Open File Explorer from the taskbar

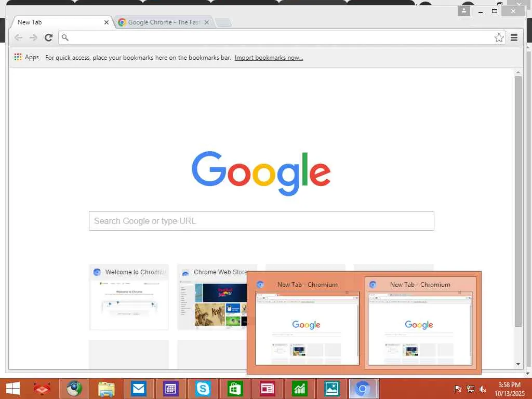(106, 389)
